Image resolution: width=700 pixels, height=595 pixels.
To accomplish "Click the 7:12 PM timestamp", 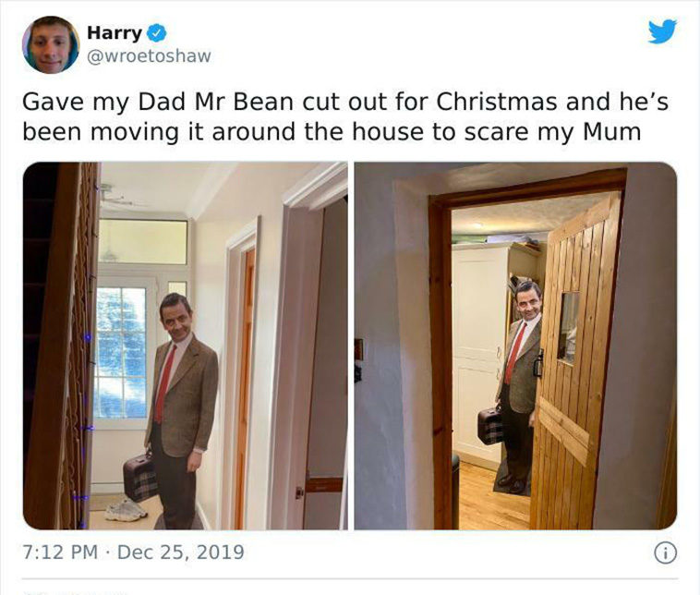I will (60, 552).
